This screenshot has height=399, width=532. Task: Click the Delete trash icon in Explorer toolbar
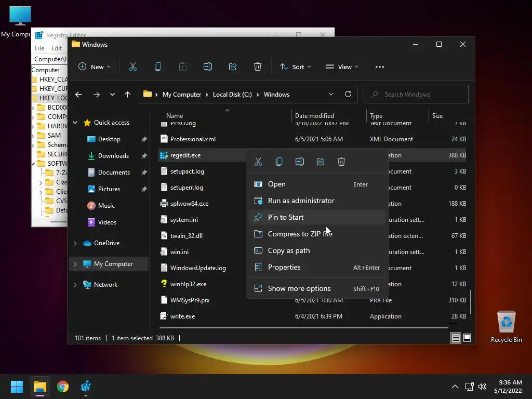258,67
